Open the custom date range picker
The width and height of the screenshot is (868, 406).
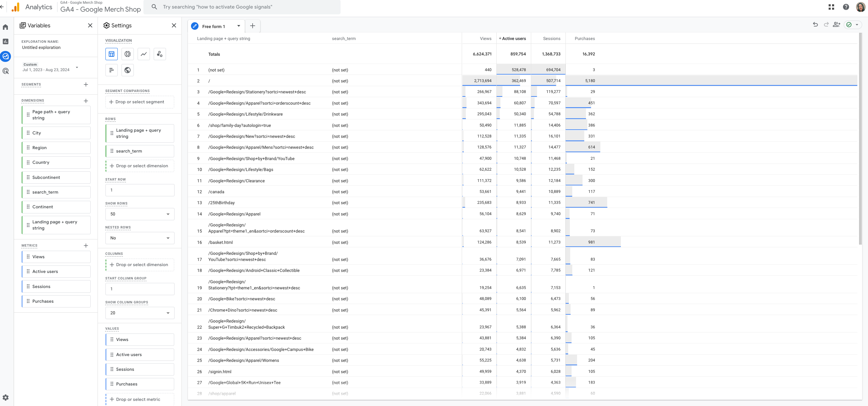51,67
